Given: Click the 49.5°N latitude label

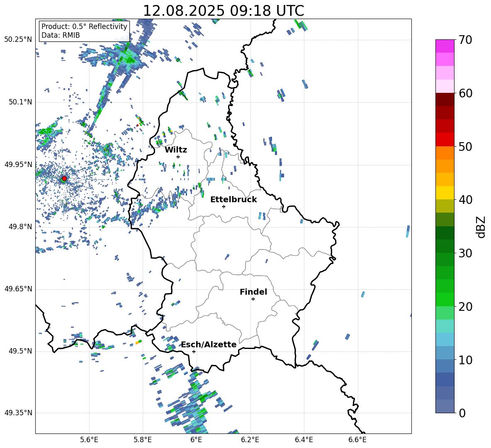Looking at the screenshot, I should tap(20, 351).
